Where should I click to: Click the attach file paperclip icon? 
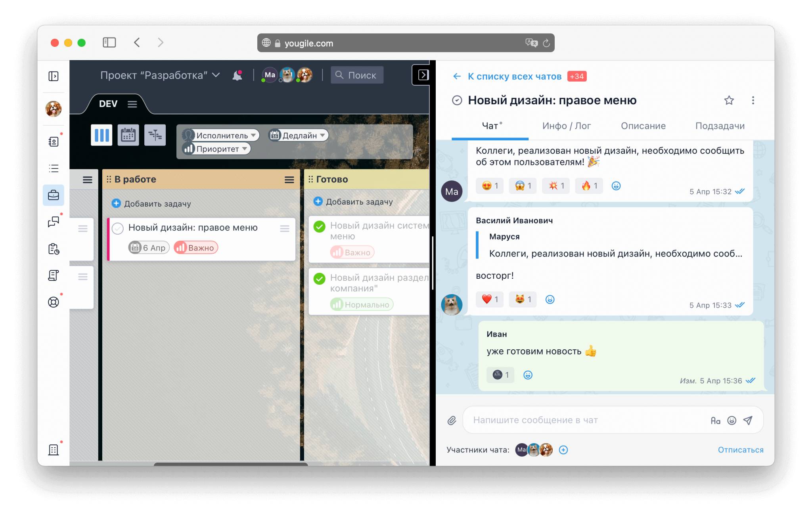452,421
